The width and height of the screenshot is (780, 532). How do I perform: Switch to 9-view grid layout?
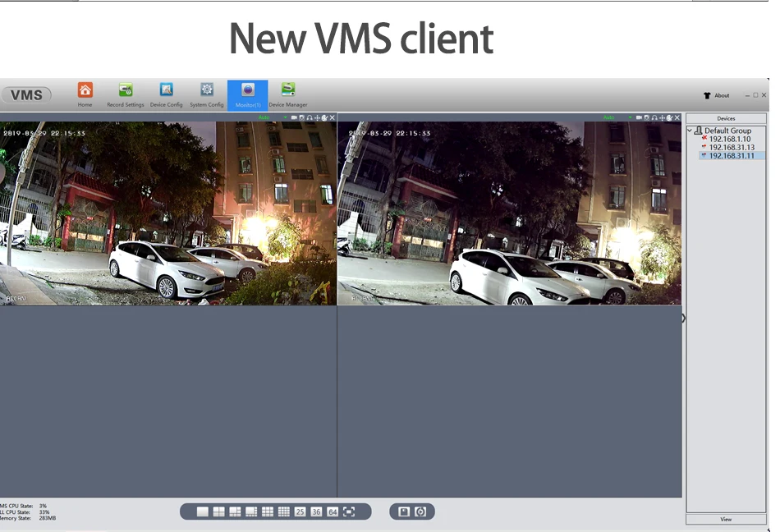point(268,511)
